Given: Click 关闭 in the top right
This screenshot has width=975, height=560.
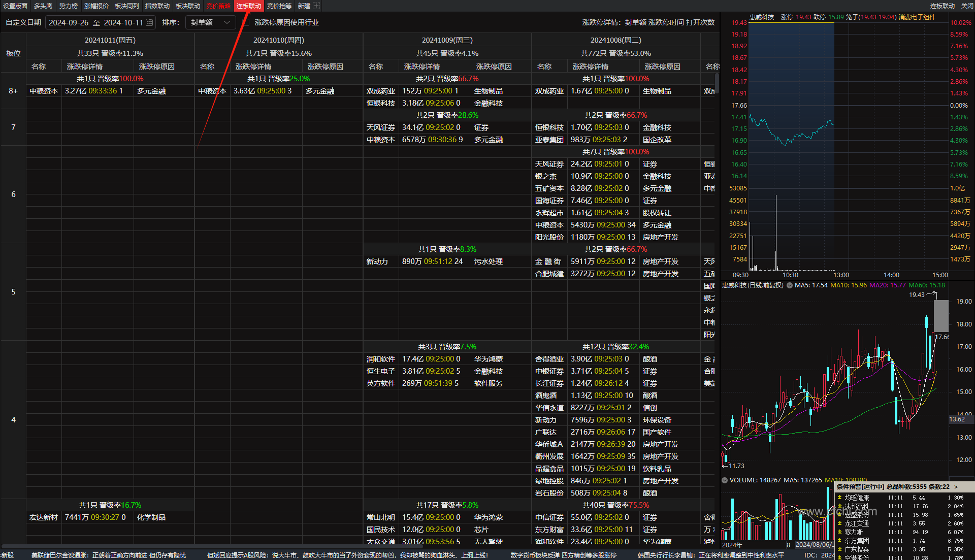Looking at the screenshot, I should coord(967,6).
